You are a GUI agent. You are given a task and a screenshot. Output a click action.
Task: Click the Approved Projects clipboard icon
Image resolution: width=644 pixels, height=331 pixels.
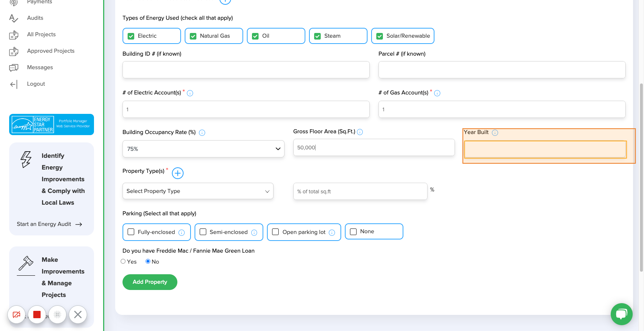point(14,51)
